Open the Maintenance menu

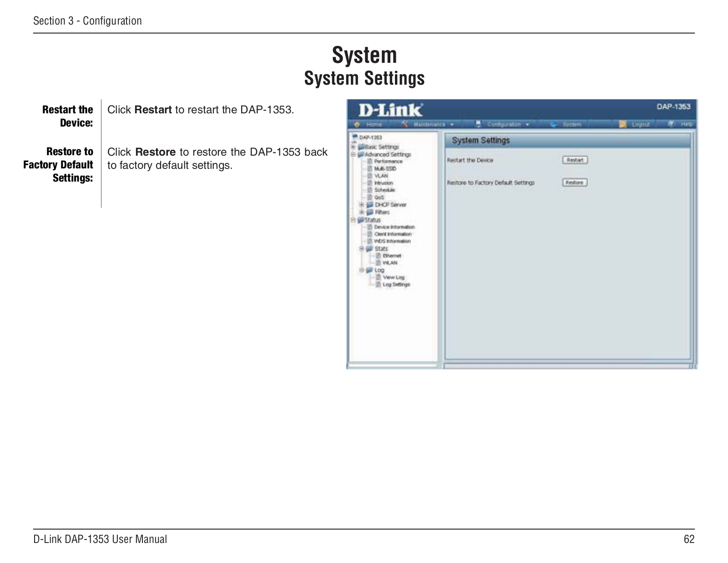(x=430, y=124)
